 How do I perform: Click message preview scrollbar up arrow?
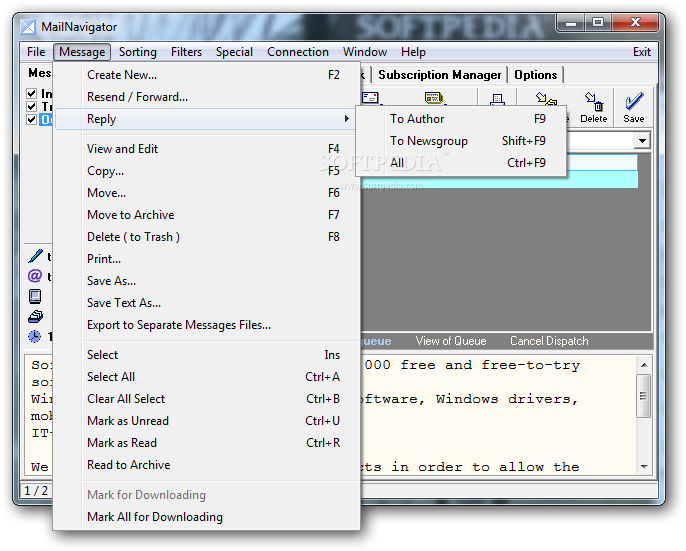coord(644,365)
